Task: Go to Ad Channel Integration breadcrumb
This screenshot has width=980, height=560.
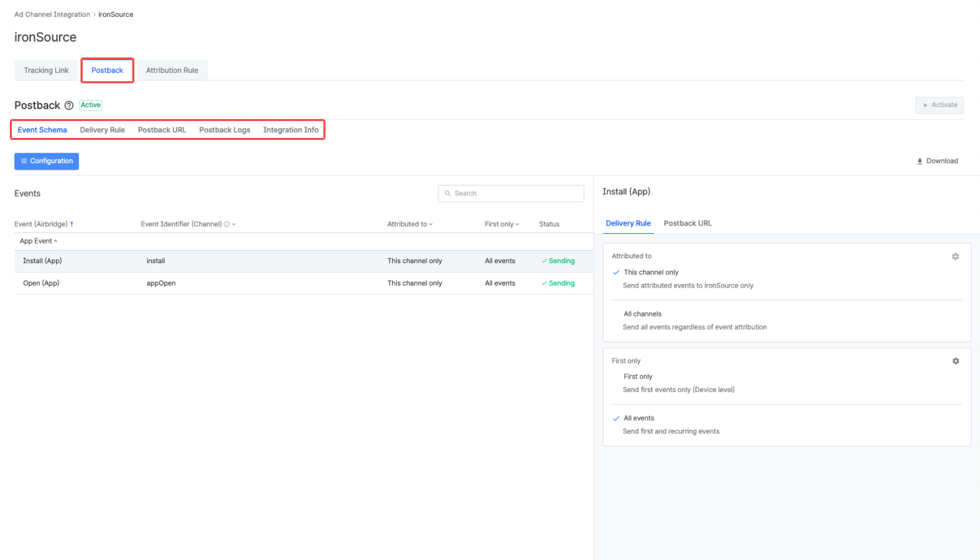Action: coord(52,15)
